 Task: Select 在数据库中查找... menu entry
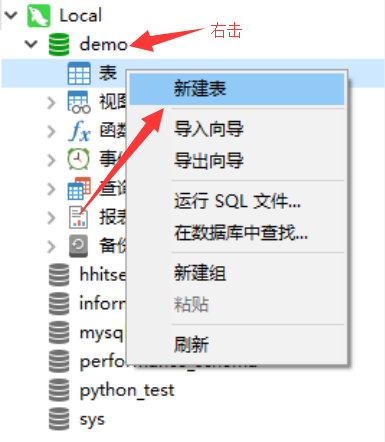pyautogui.click(x=237, y=232)
